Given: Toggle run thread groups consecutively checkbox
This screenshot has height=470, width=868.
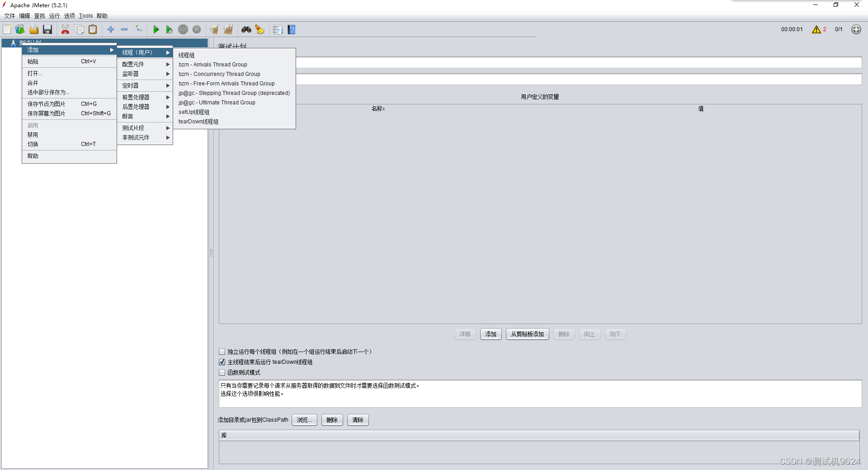Looking at the screenshot, I should click(222, 352).
